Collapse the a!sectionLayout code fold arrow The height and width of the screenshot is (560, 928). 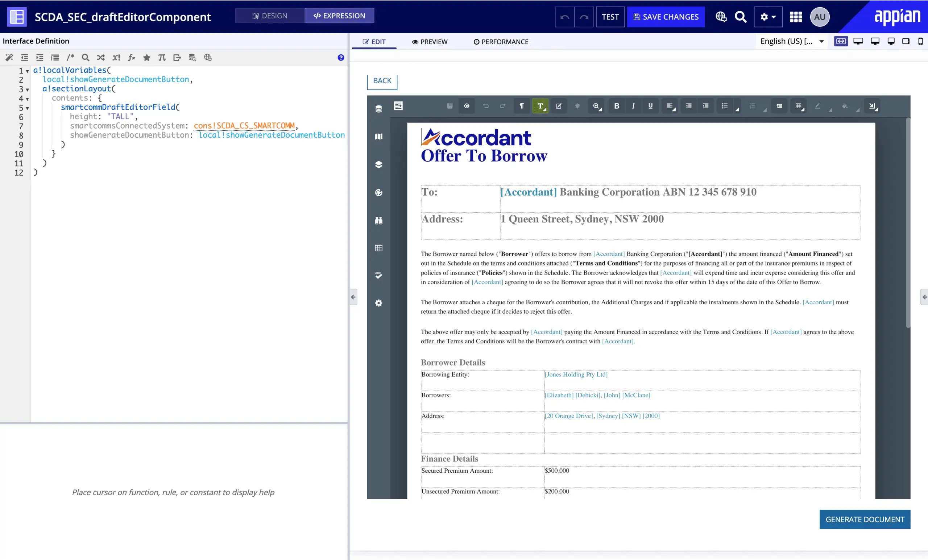pyautogui.click(x=28, y=89)
